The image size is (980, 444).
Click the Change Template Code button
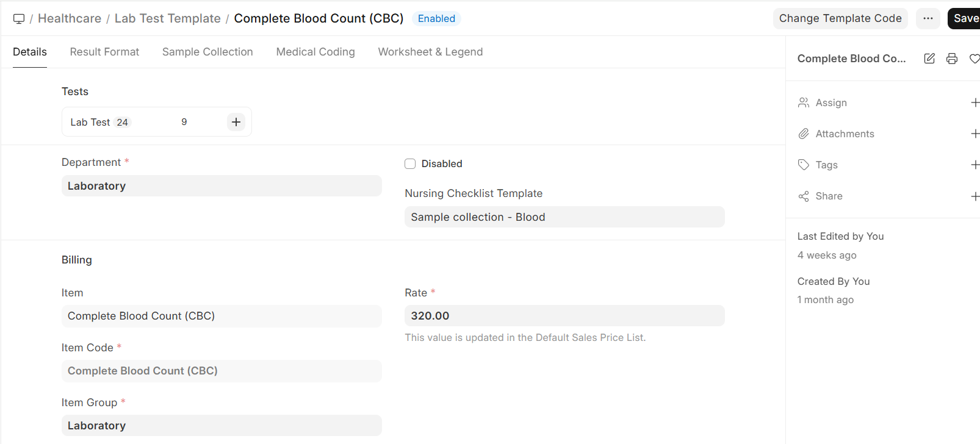(840, 18)
